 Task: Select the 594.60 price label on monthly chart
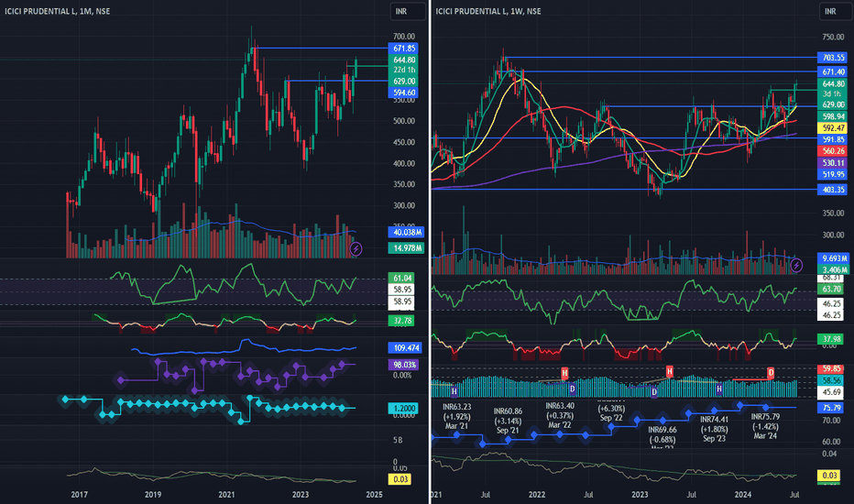pyautogui.click(x=403, y=93)
